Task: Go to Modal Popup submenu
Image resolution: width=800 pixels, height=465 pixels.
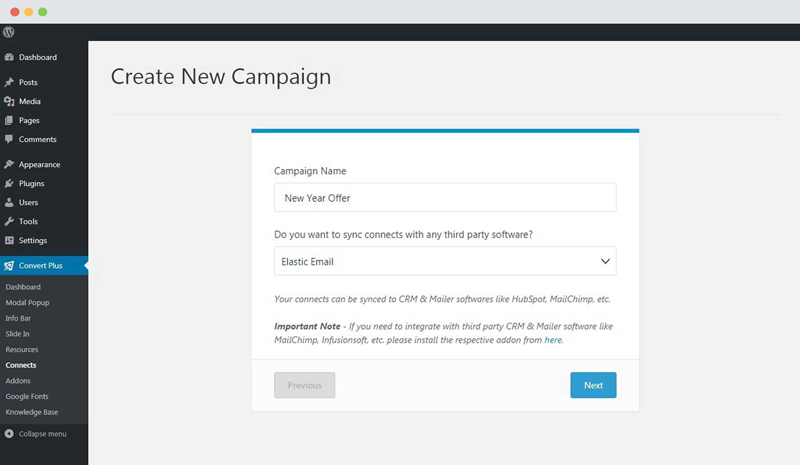Action: coord(28,303)
